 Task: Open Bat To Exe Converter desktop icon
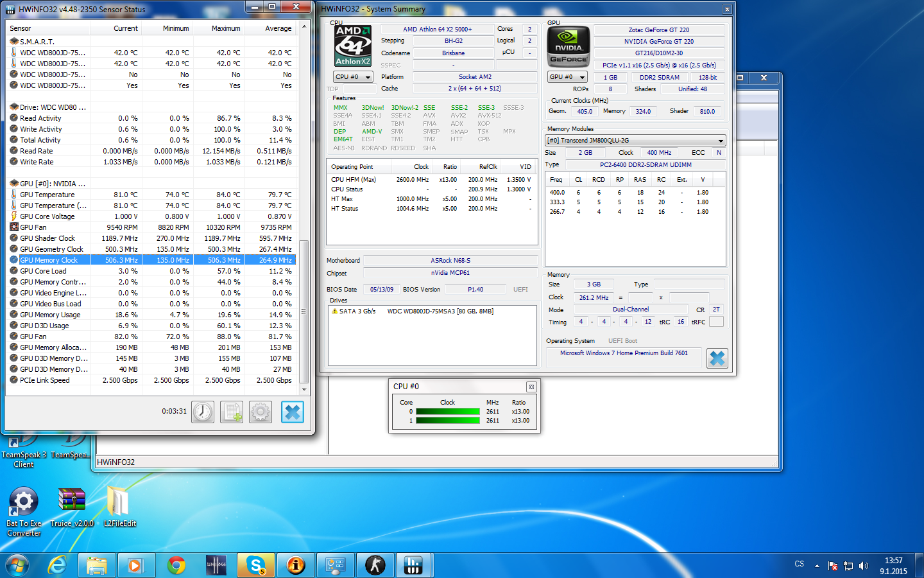[x=23, y=511]
